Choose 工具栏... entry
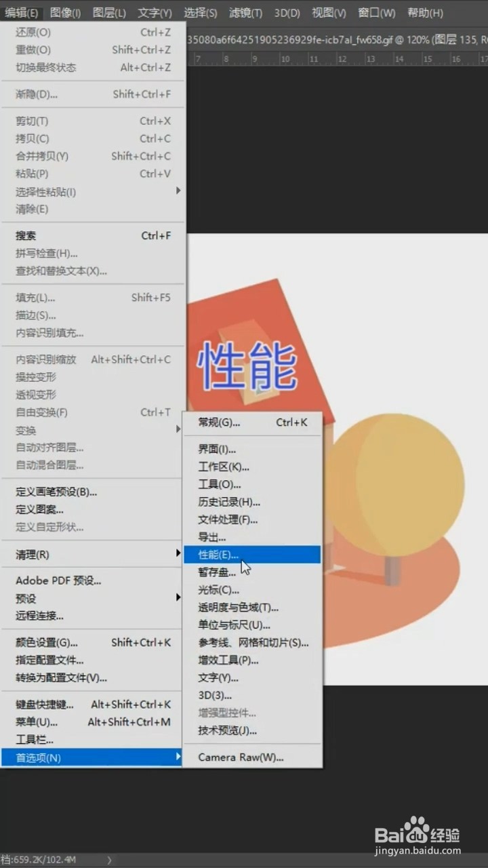This screenshot has width=488, height=868. point(93,740)
